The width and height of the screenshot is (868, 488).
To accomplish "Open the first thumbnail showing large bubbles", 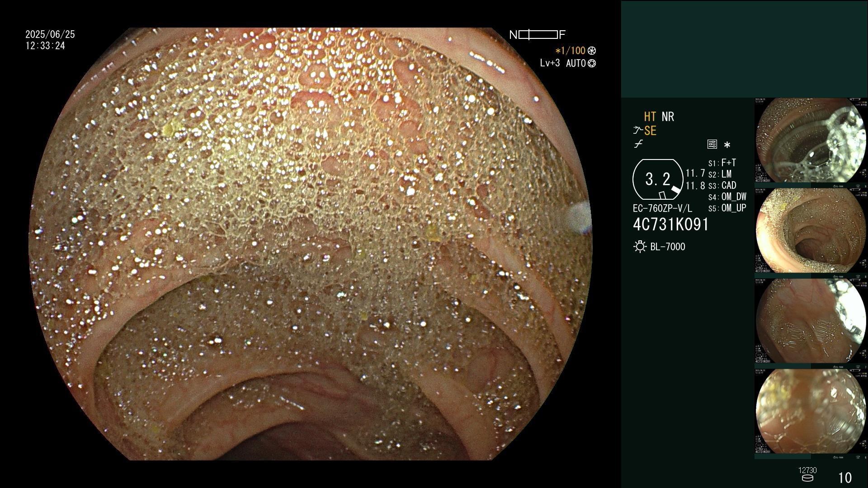I will 811,140.
